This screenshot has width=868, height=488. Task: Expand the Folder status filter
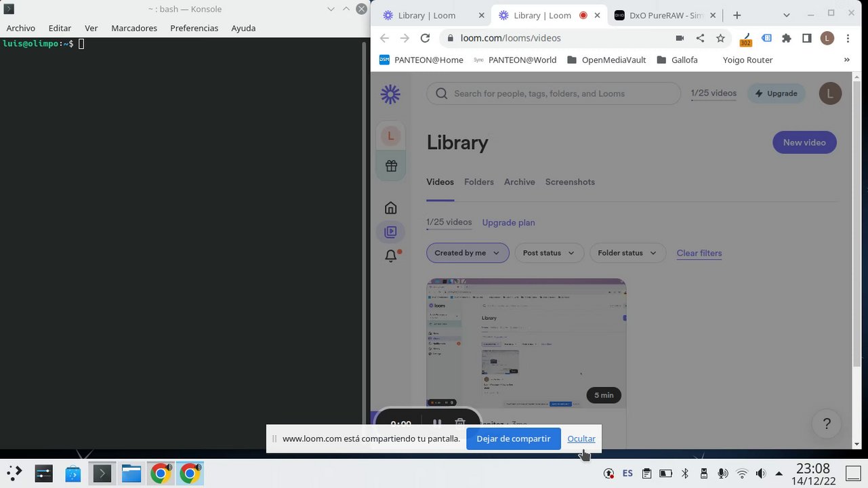[627, 253]
